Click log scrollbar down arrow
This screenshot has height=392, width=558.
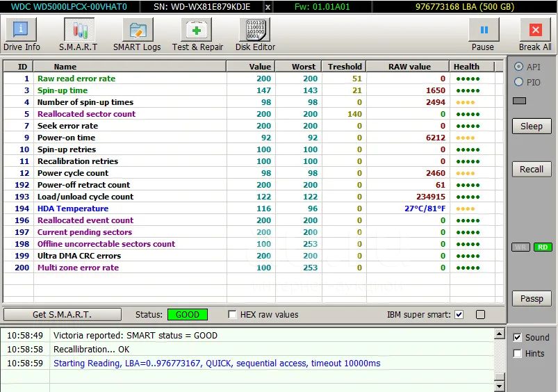coord(500,386)
